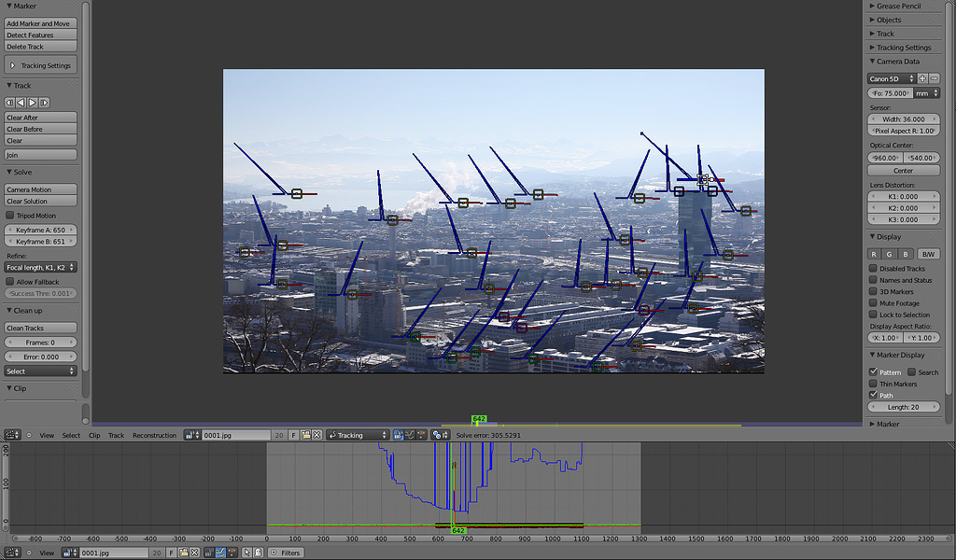Click track forward one frame arrow
This screenshot has height=560, width=956.
[33, 103]
